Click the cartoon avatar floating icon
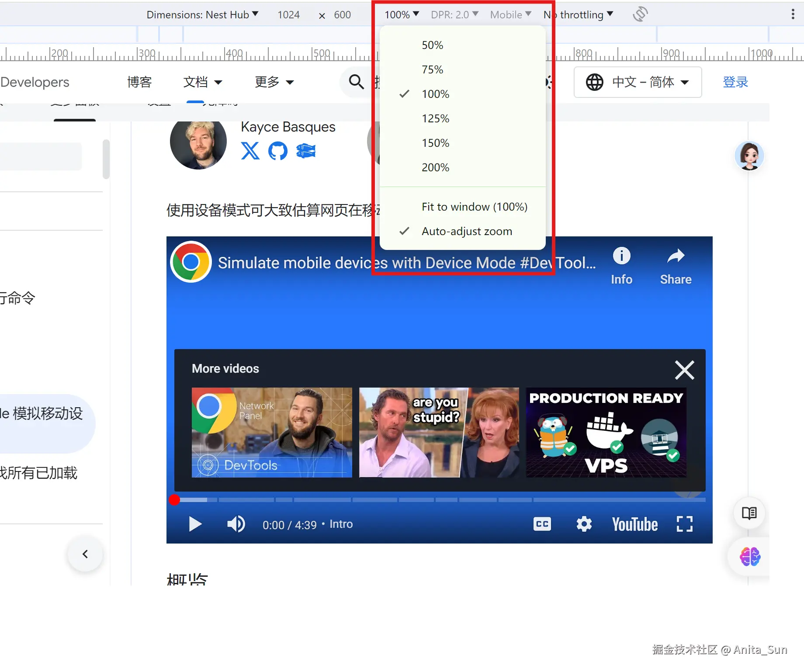The image size is (804, 672). [x=749, y=156]
